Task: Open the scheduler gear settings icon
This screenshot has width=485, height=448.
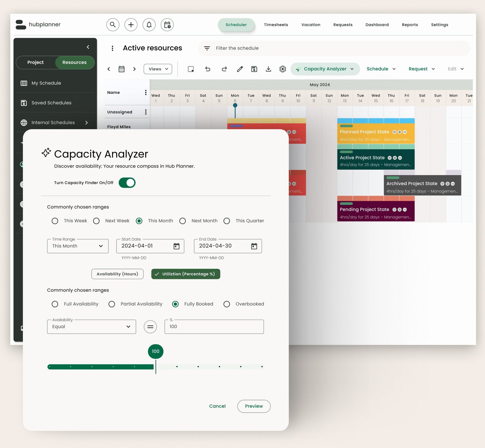Action: pos(283,69)
